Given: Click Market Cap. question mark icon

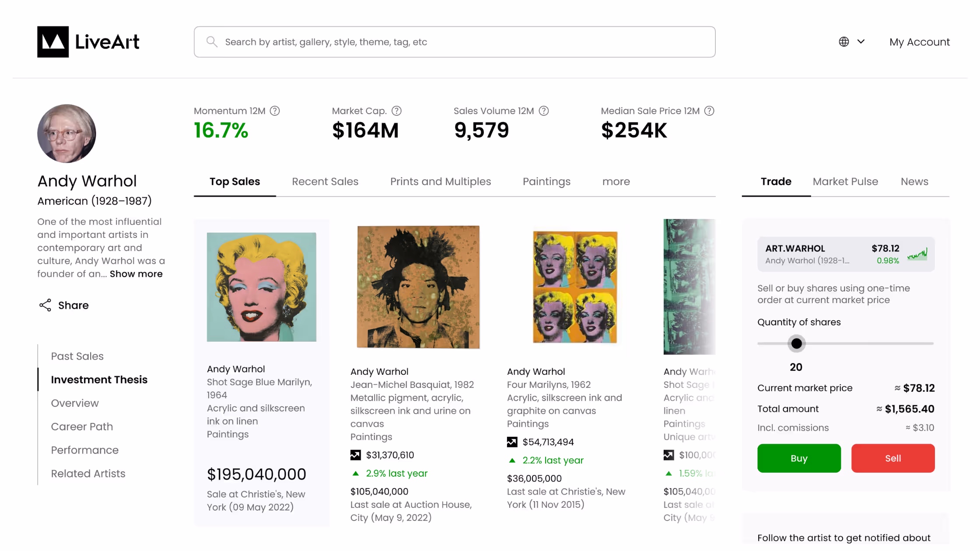Looking at the screenshot, I should (x=396, y=111).
